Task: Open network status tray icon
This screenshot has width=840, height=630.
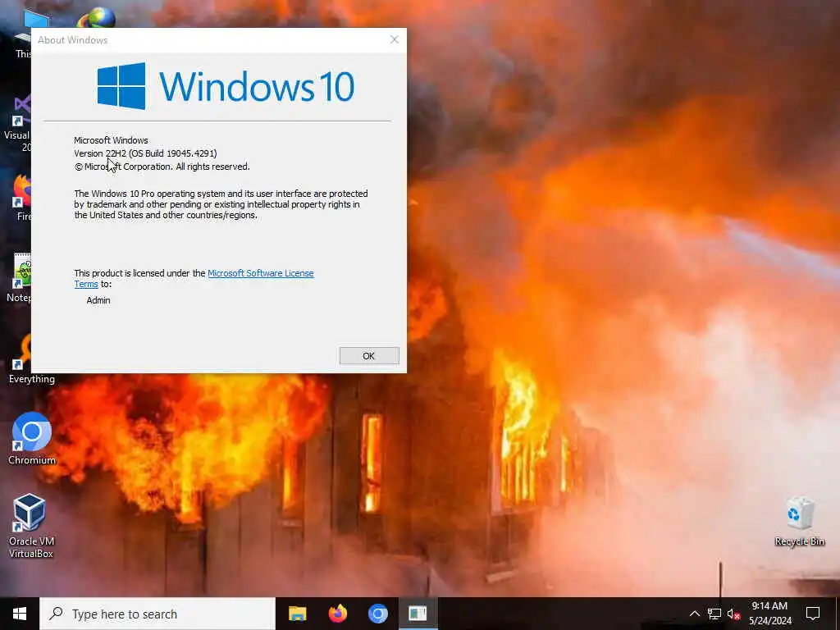Action: tap(714, 614)
